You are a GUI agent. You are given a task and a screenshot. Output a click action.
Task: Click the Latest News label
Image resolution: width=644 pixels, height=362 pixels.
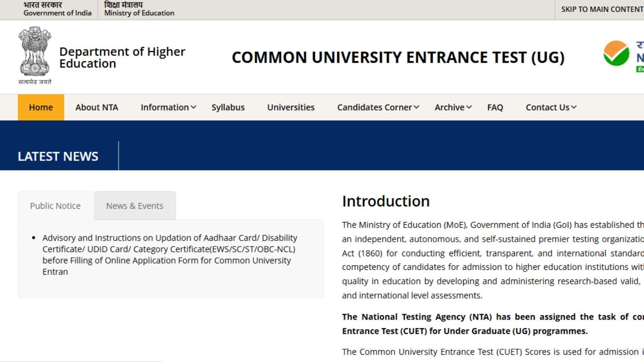click(x=58, y=156)
